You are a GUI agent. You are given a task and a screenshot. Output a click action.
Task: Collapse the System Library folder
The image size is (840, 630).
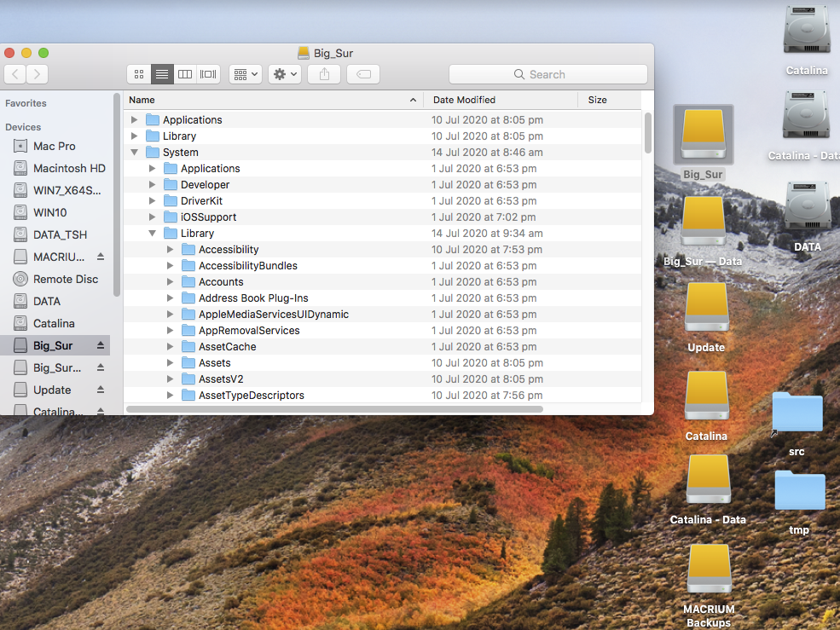[x=152, y=233]
